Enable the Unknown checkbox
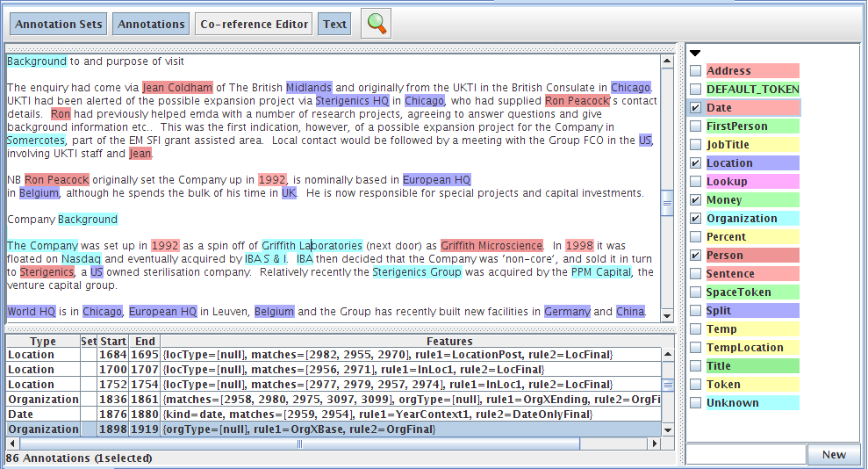 [696, 403]
